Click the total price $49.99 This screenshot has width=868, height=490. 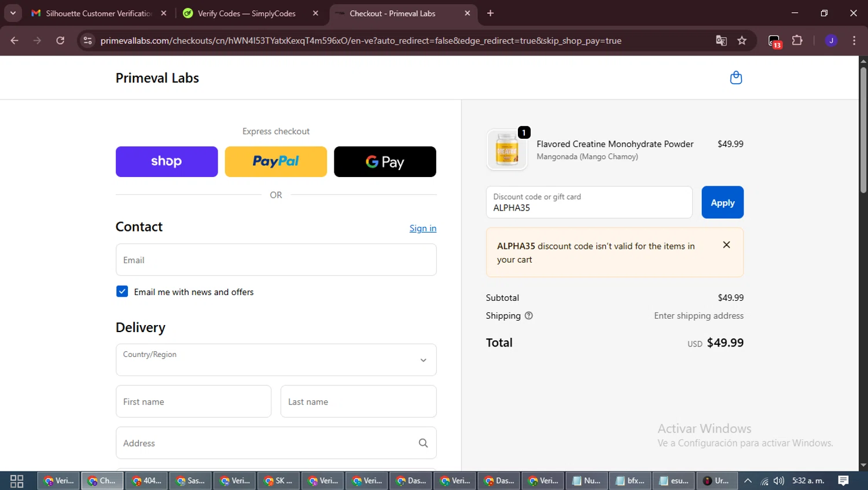click(725, 342)
